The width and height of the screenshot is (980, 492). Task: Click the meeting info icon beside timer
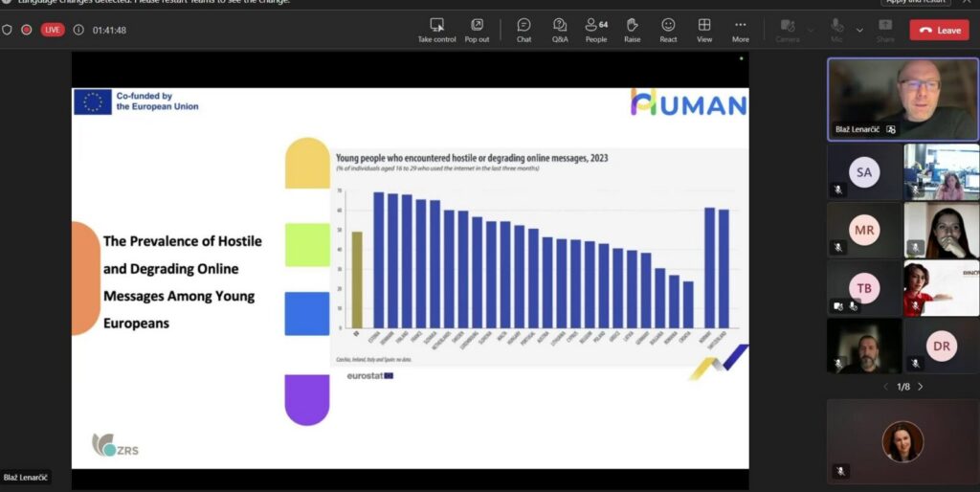(78, 30)
